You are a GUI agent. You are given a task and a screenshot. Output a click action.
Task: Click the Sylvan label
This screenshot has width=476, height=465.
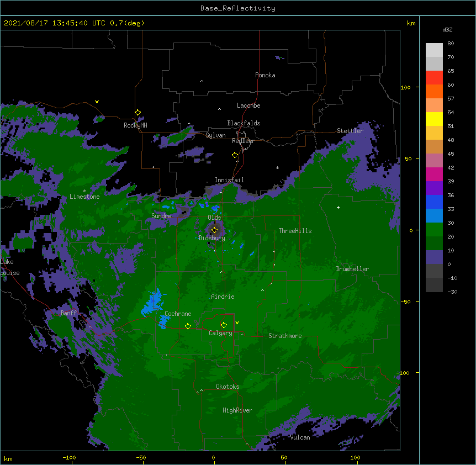[x=215, y=135]
